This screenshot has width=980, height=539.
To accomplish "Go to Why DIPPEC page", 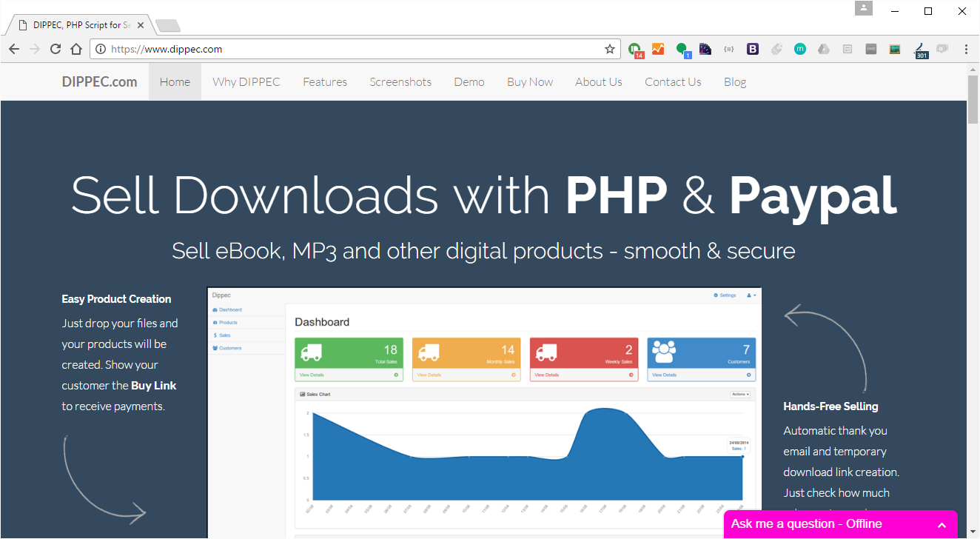I will click(246, 82).
